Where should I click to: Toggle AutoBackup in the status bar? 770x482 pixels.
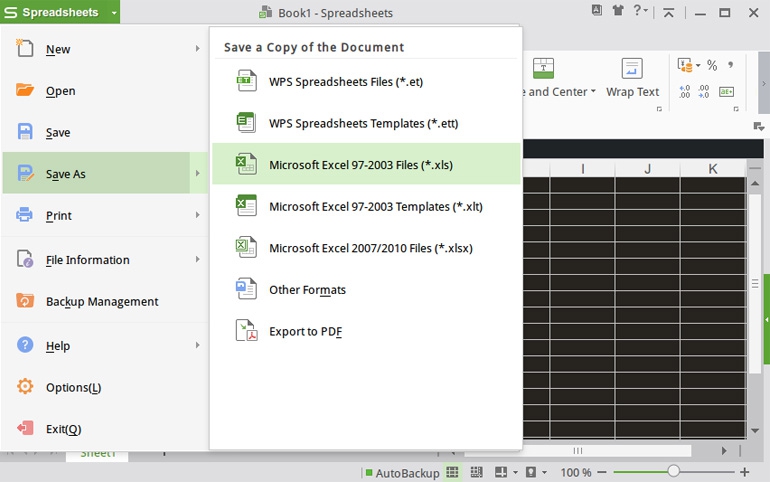tap(402, 473)
